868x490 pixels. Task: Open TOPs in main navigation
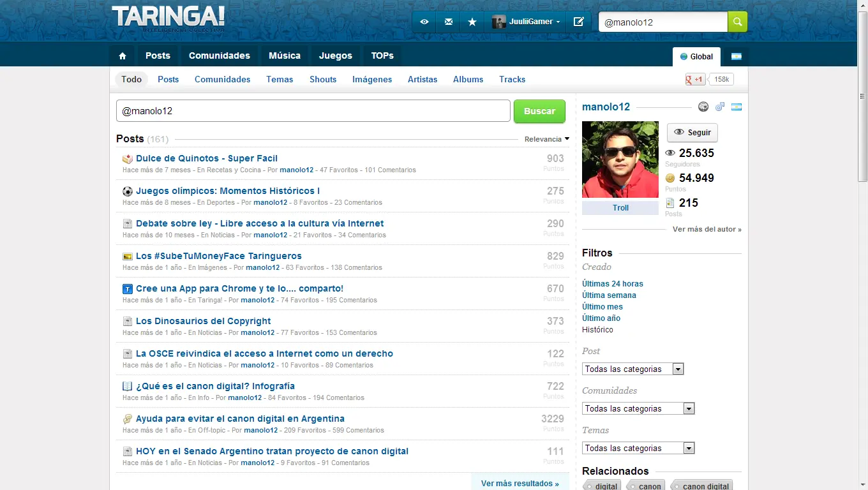(382, 56)
